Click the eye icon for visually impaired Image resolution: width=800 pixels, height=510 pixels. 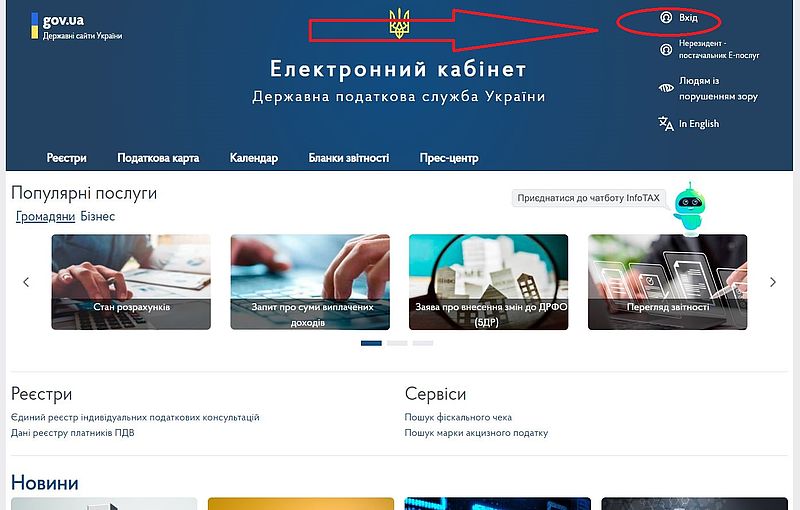[666, 88]
